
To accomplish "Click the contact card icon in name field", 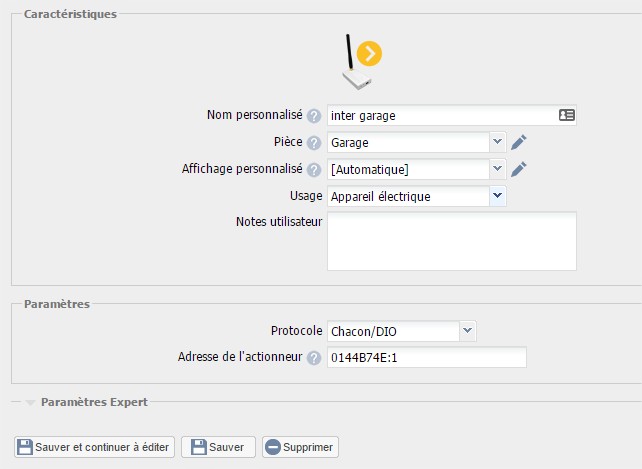I will pos(566,116).
